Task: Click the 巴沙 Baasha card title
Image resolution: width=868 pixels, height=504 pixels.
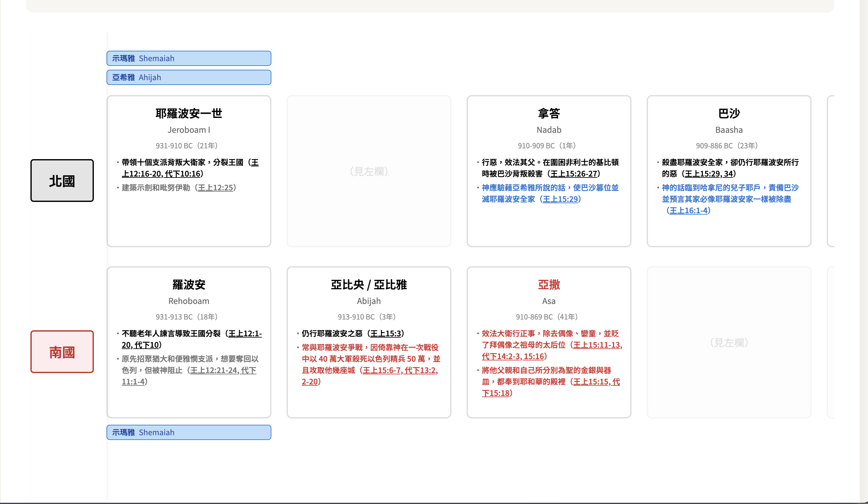Action: pos(729,113)
